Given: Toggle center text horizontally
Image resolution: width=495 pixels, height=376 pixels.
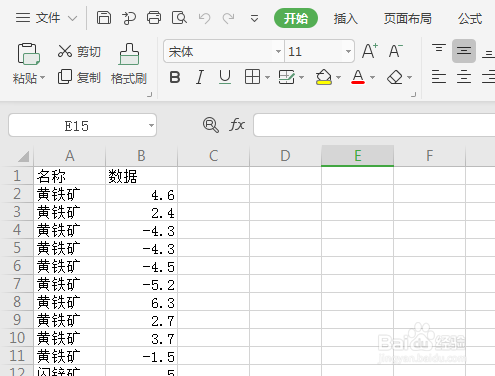Looking at the screenshot, I should point(464,77).
